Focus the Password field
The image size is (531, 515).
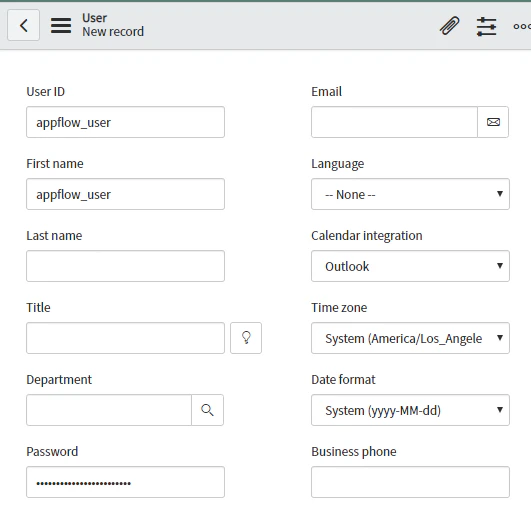point(125,482)
